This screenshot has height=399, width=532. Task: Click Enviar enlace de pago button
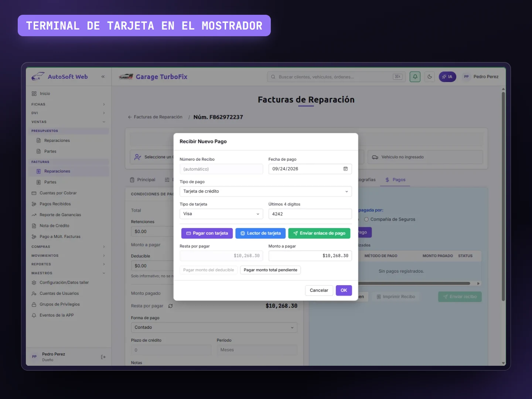point(319,233)
